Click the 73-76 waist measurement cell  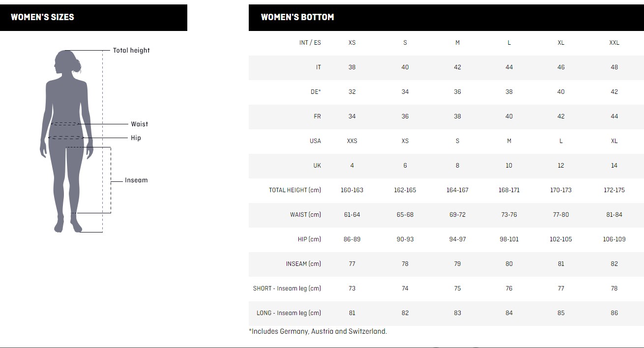point(509,215)
